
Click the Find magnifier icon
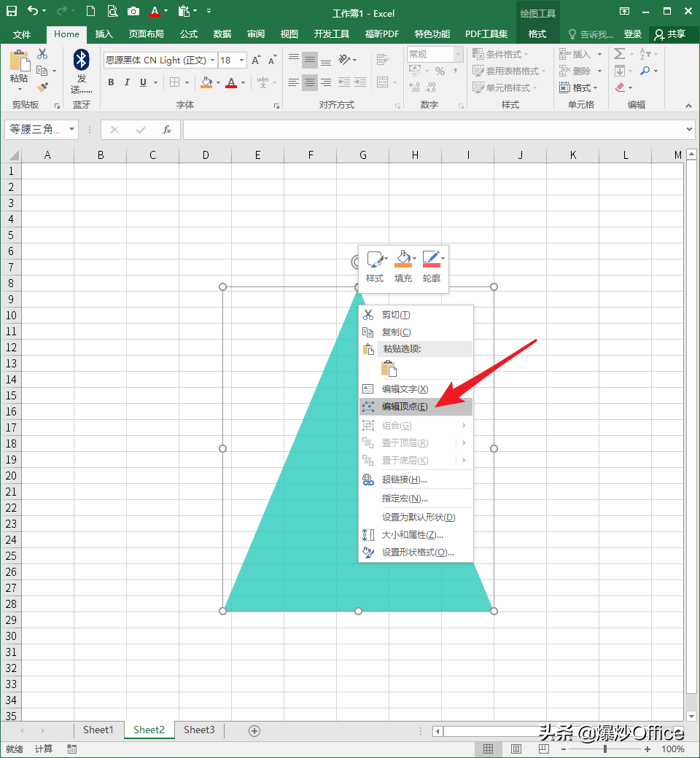(645, 71)
